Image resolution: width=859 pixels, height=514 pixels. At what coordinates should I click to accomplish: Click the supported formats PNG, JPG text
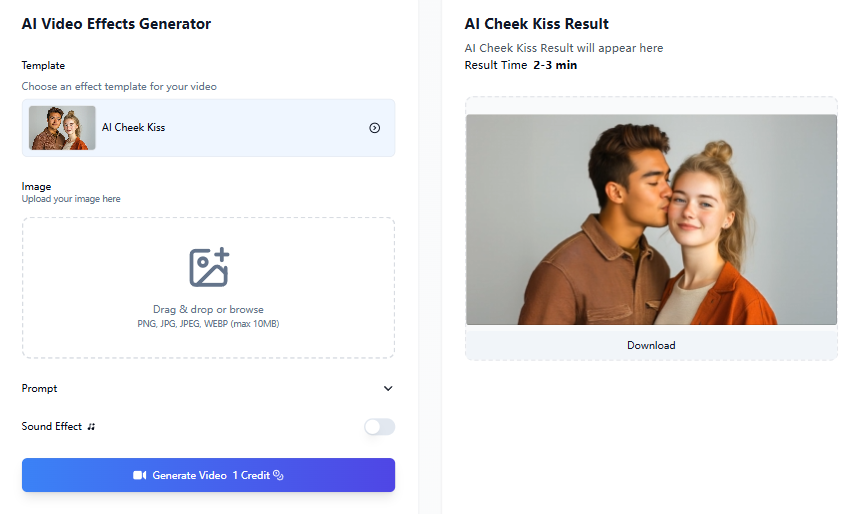(208, 324)
